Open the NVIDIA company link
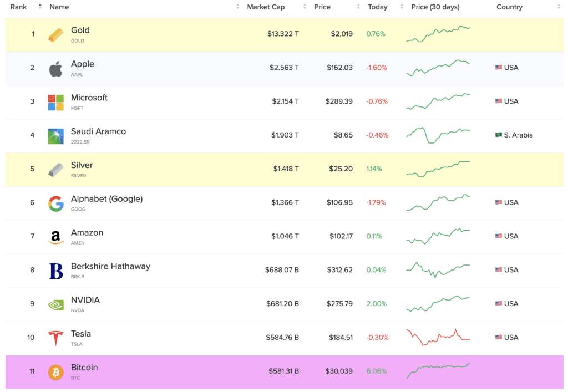The height and width of the screenshot is (392, 568). (85, 300)
